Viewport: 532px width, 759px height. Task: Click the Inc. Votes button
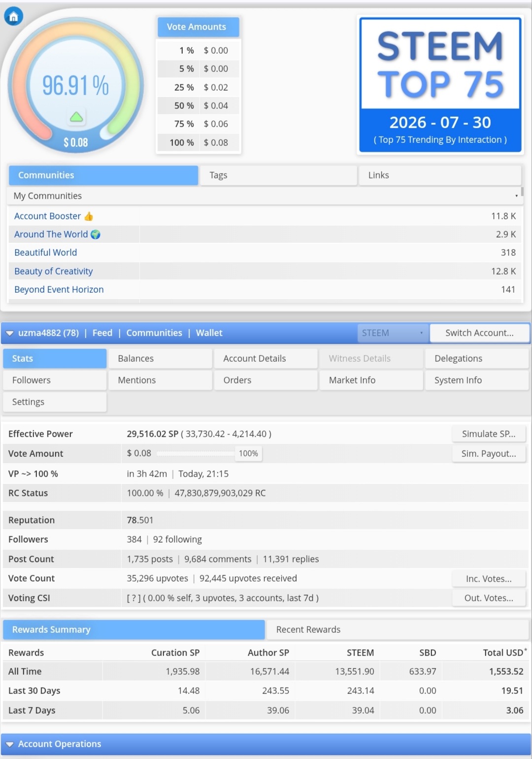click(489, 579)
